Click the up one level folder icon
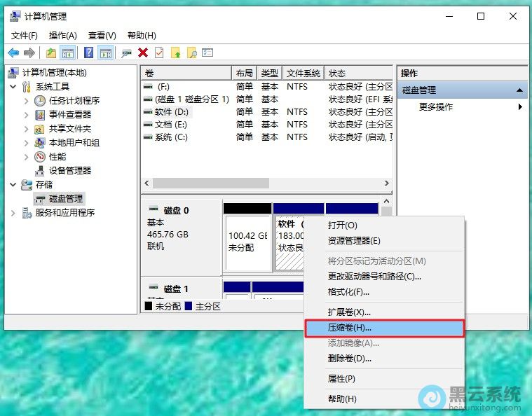 [x=51, y=53]
